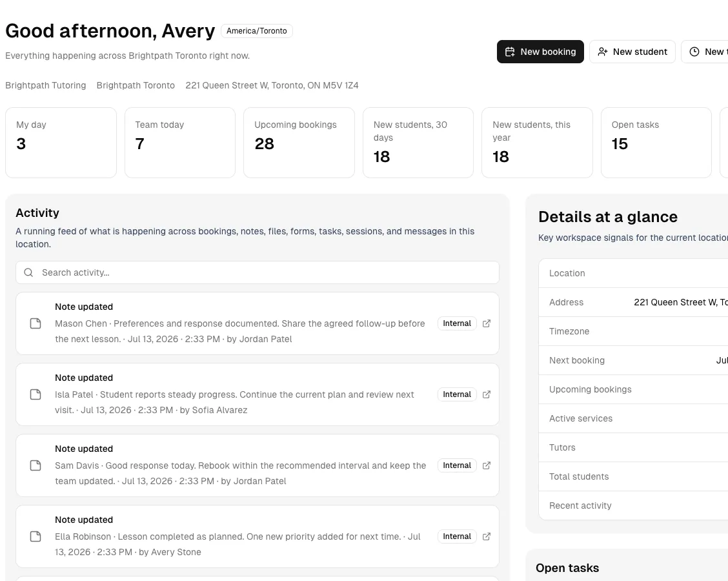Click Internal badge on Isla Patel note

(x=457, y=394)
